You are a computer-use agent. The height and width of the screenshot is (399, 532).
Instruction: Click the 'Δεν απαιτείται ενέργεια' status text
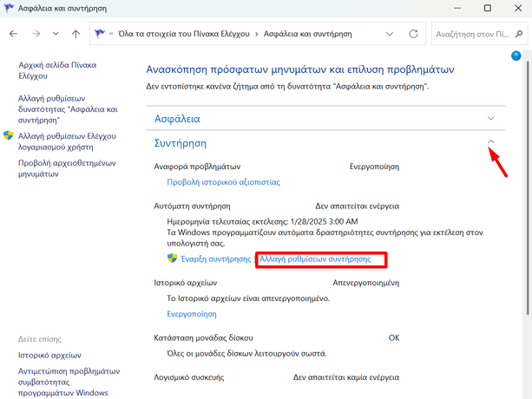(x=358, y=206)
